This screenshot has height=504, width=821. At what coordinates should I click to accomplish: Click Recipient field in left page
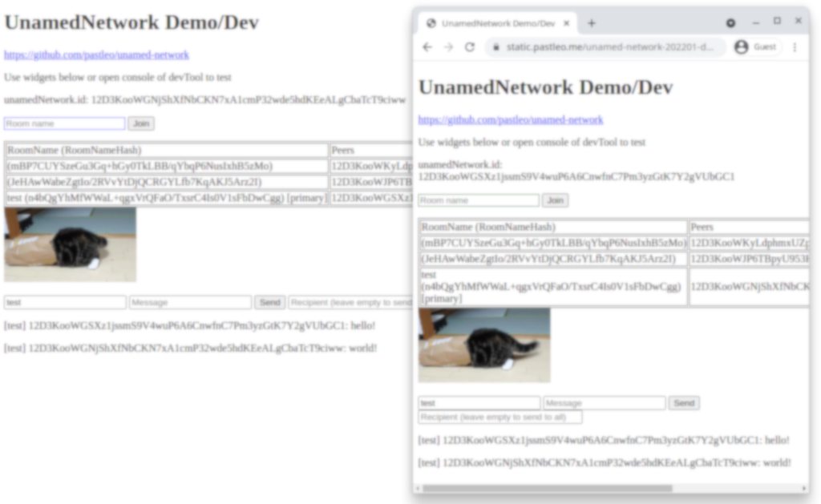(x=350, y=303)
